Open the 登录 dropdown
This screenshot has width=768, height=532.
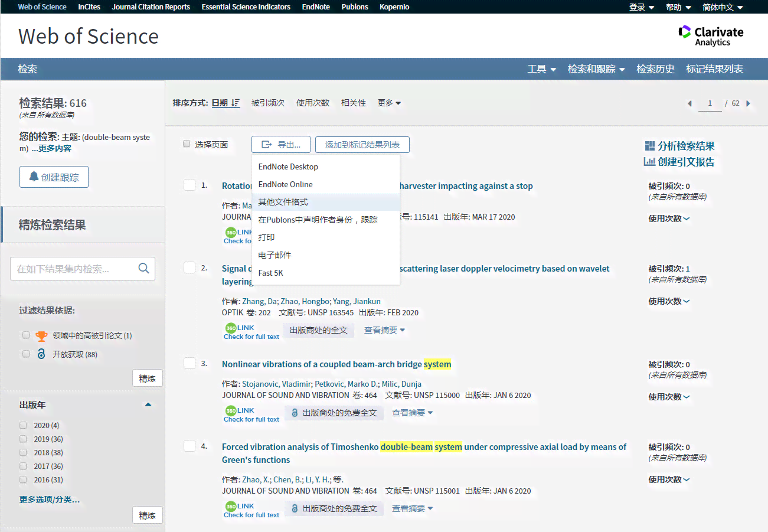(x=642, y=7)
